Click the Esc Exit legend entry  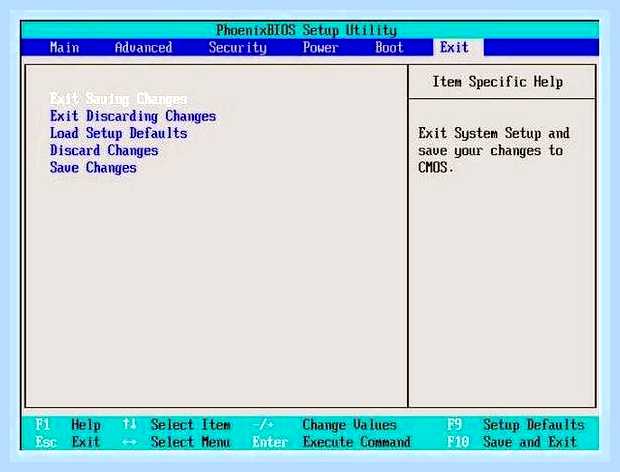click(68, 442)
